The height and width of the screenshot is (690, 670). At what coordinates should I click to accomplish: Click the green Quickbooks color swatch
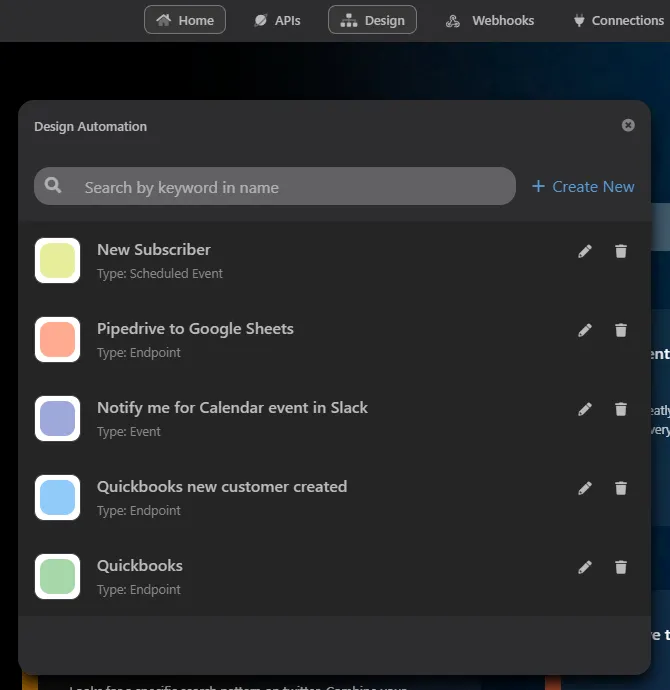(58, 576)
